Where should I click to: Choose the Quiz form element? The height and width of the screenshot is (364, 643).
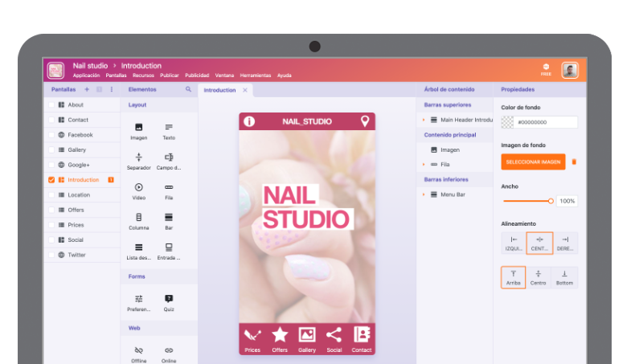click(169, 298)
